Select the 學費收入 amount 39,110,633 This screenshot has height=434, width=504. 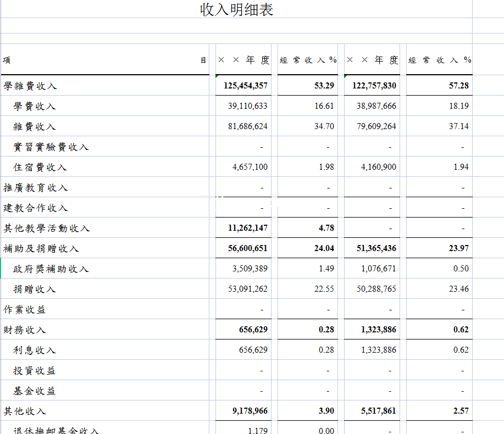248,106
